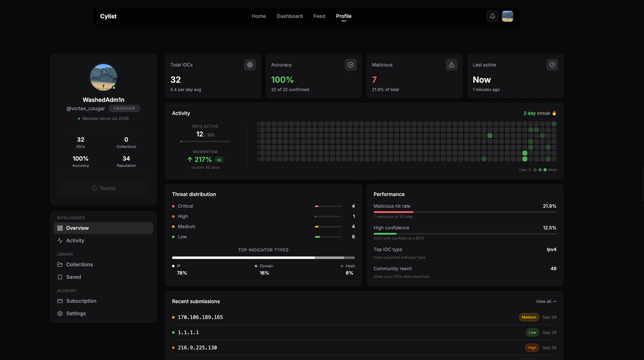Click the Teams button

click(x=103, y=188)
